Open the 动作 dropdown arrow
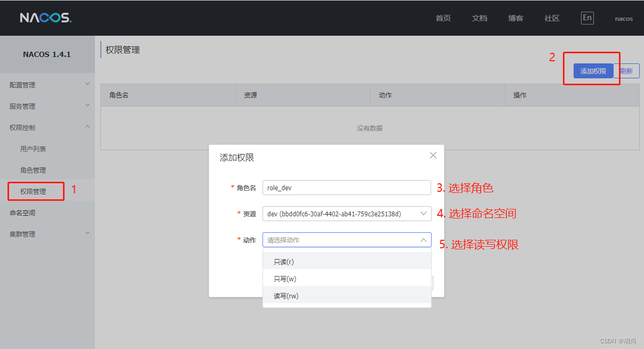The image size is (644, 349). [x=424, y=240]
